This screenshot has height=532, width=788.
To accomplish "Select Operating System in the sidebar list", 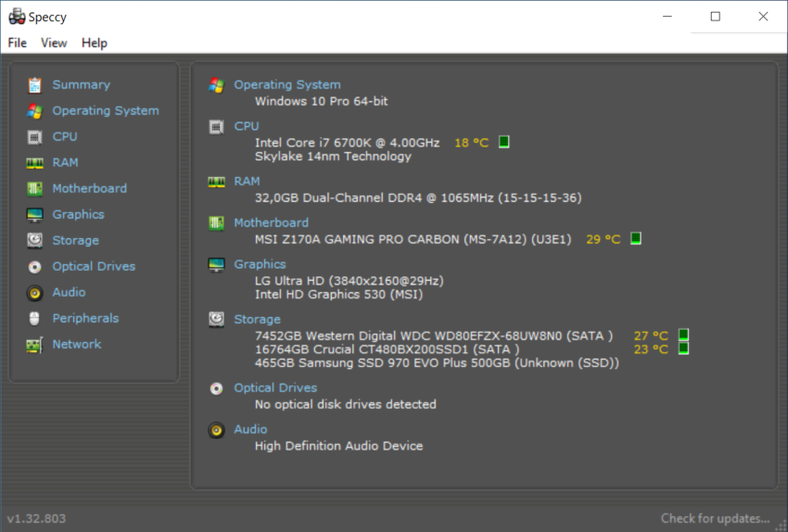I will click(105, 110).
